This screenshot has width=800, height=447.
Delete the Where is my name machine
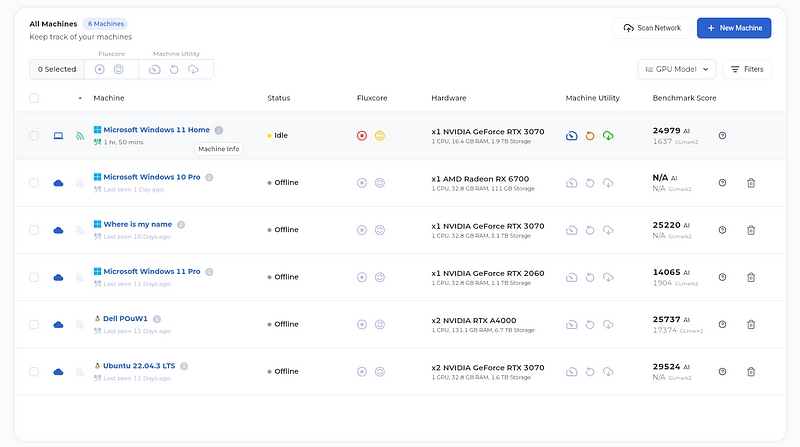pyautogui.click(x=751, y=230)
